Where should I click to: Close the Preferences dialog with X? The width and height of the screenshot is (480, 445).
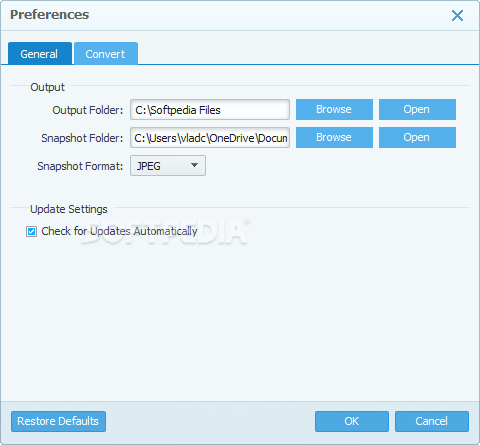[x=457, y=15]
